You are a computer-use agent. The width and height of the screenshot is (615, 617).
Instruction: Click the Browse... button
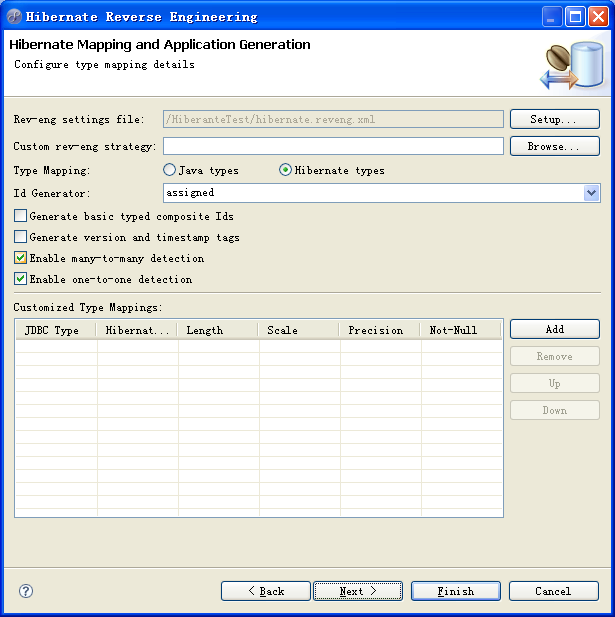[x=555, y=146]
